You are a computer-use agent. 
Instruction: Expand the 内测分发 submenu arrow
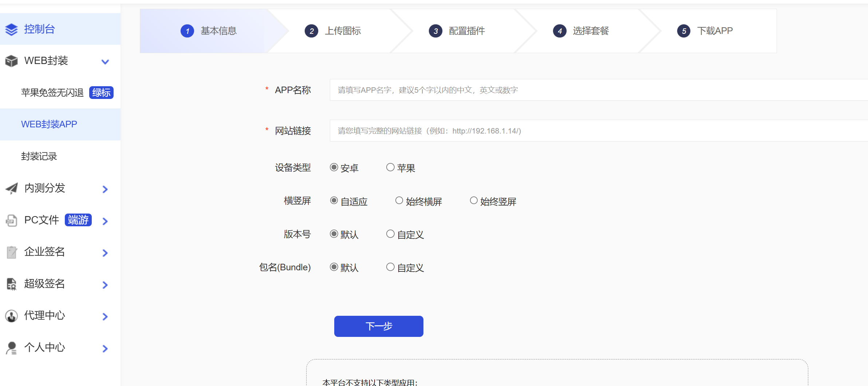click(x=105, y=189)
